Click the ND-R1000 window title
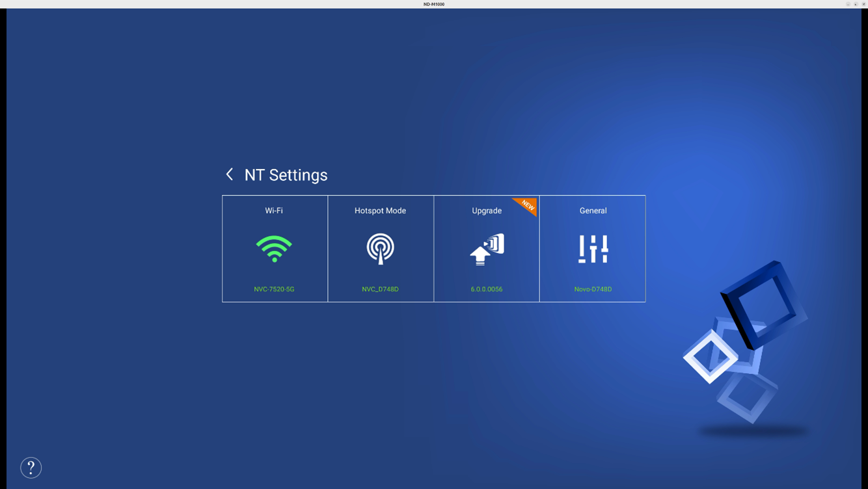This screenshot has width=868, height=489. coord(434,4)
